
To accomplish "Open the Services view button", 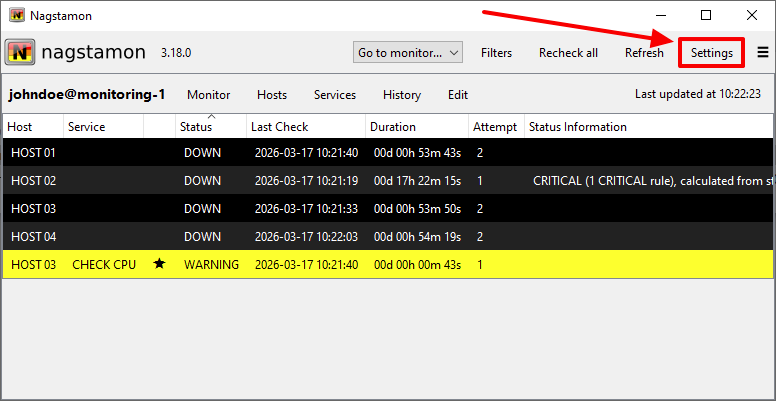I will 335,95.
